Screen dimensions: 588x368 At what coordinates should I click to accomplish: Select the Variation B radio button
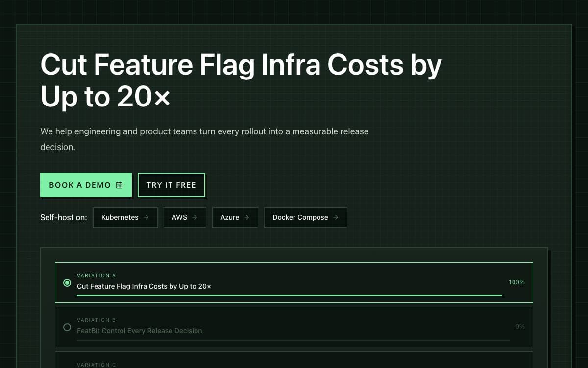(67, 327)
